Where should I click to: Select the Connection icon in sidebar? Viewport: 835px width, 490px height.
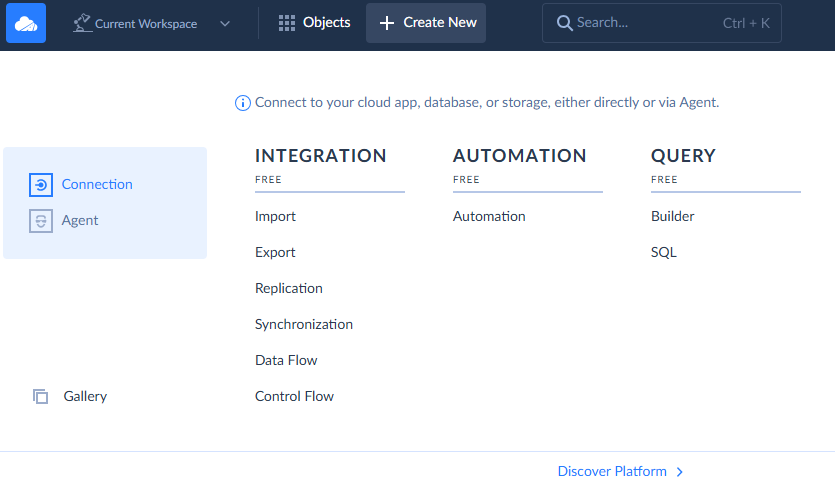point(40,185)
